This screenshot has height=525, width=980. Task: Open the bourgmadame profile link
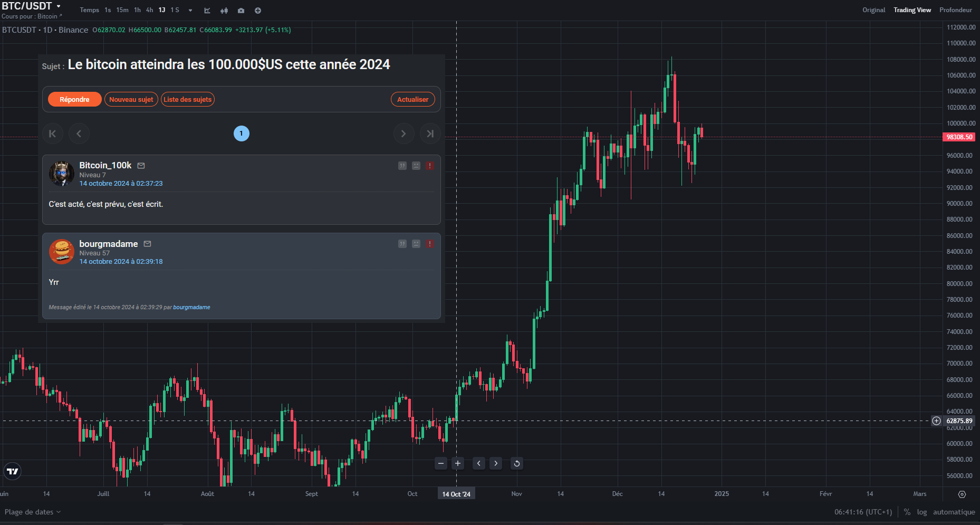pos(109,244)
